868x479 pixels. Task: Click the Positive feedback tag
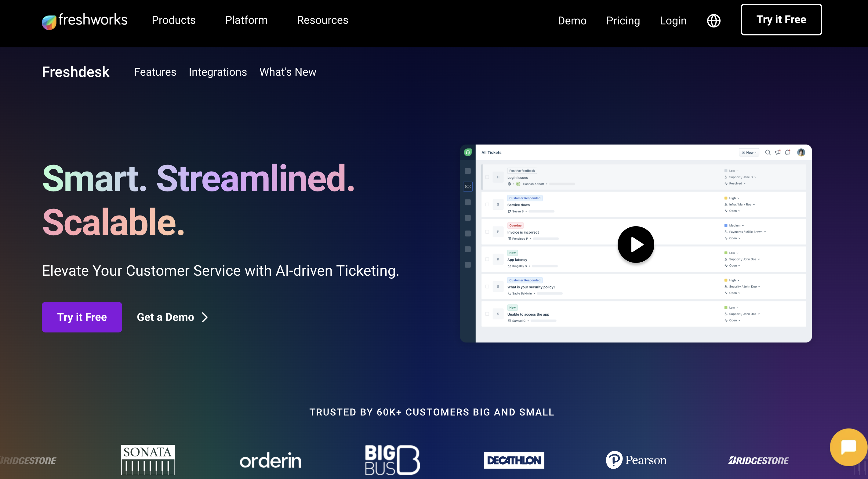tap(522, 171)
